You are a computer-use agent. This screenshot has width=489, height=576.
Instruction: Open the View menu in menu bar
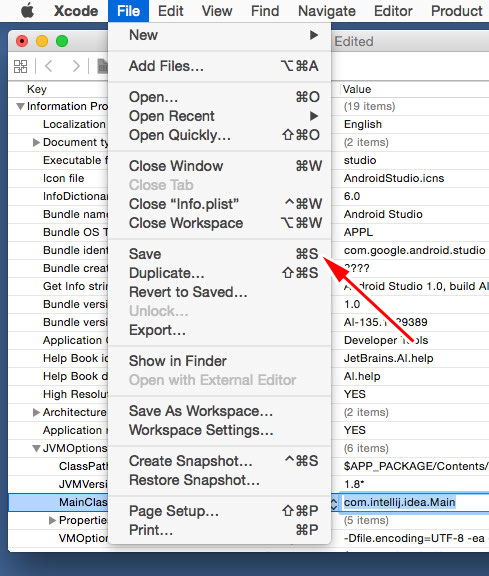(x=217, y=11)
